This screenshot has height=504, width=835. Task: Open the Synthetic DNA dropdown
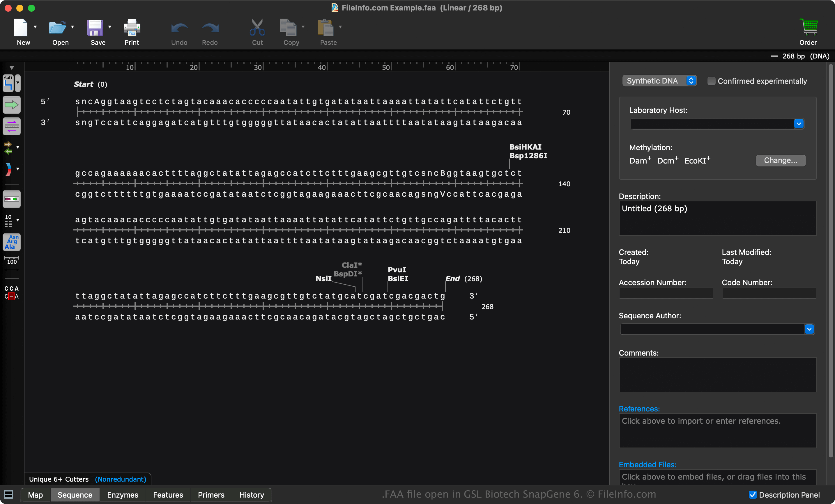tap(659, 81)
